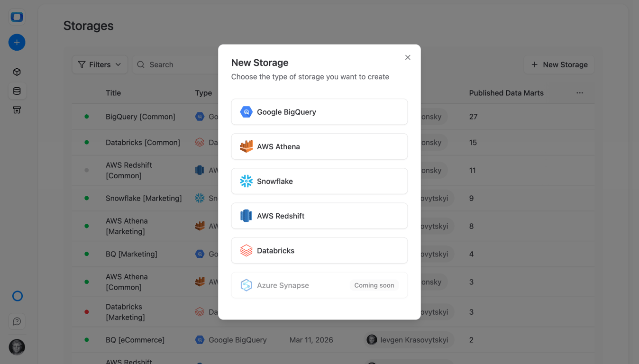Screen dimensions: 639x364
Task: Click the Google BigQuery hexagon icon in dialog
Action: (x=246, y=112)
